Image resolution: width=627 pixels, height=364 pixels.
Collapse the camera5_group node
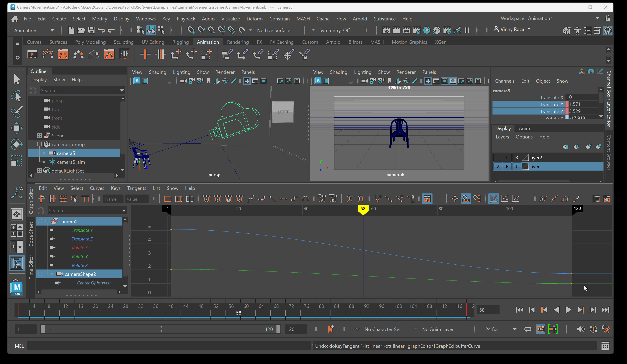(39, 144)
